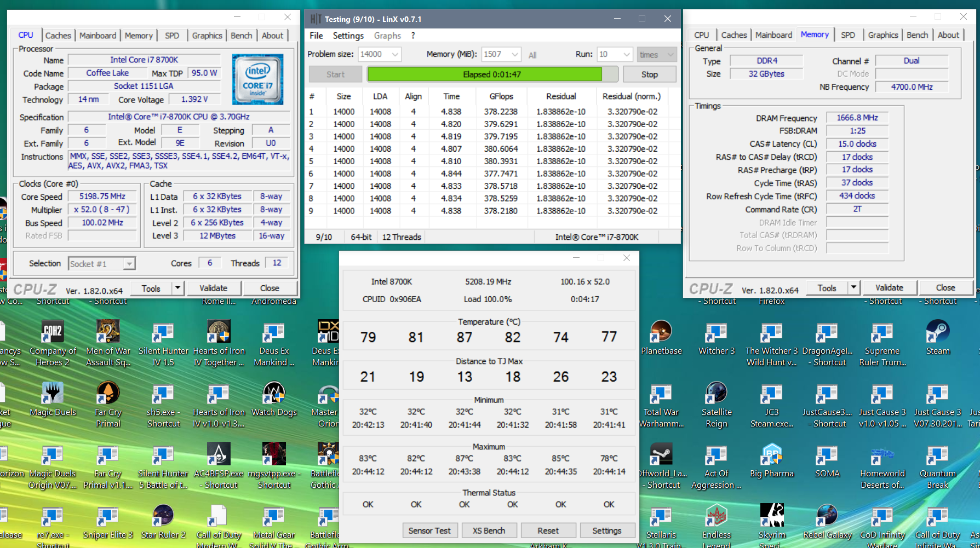Expand the Memory (MiB) dropdown in LinX

click(x=514, y=54)
